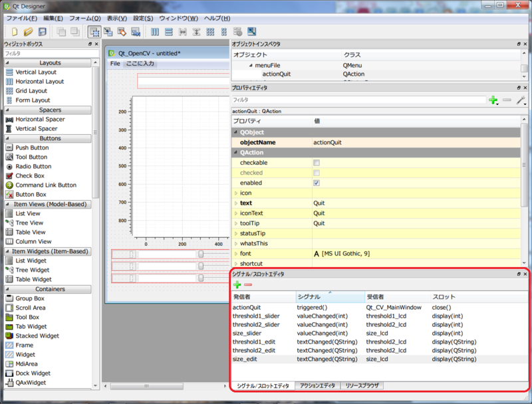Collapse the Containers category
532x404 pixels.
pyautogui.click(x=7, y=289)
